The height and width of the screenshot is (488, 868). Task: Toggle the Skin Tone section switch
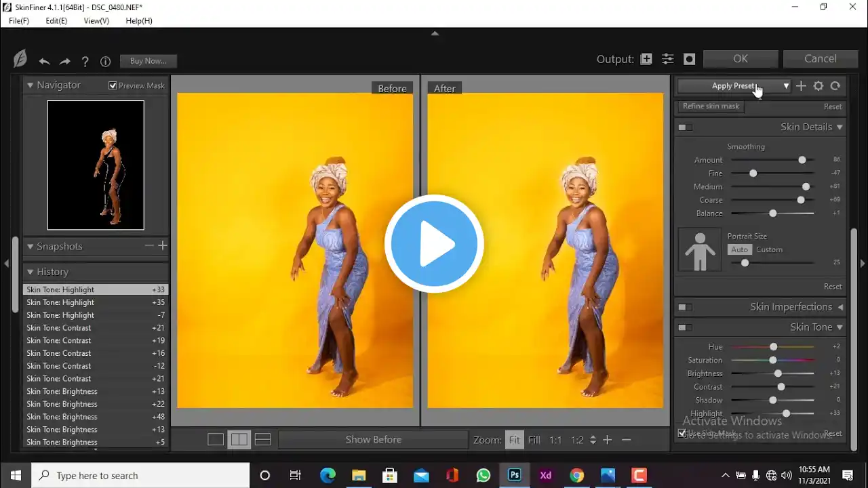686,328
